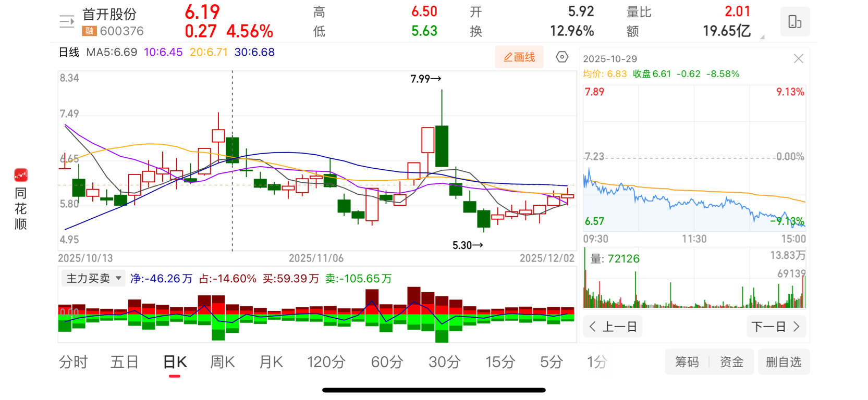Click the 占:-14.60% ratio value
The height and width of the screenshot is (400, 868).
(228, 279)
